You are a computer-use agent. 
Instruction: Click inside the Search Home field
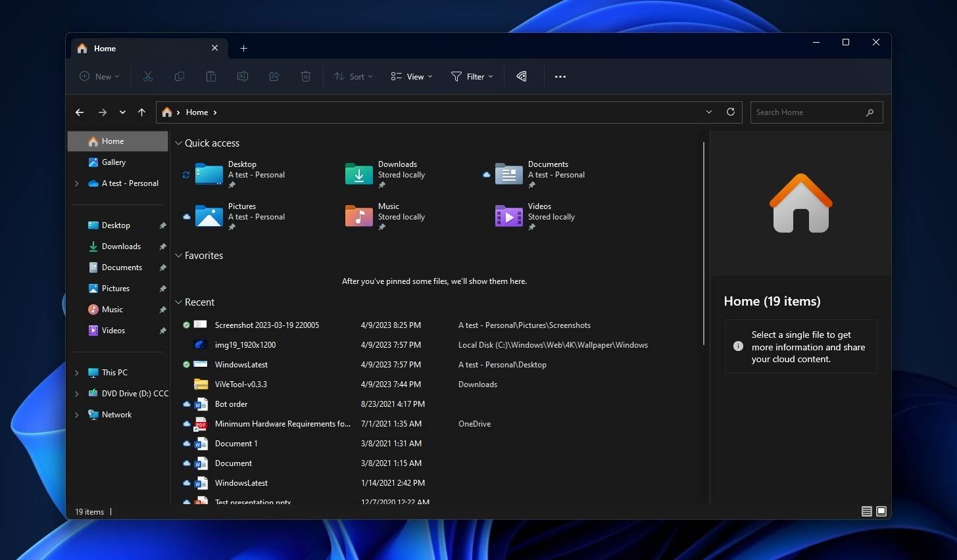point(802,112)
